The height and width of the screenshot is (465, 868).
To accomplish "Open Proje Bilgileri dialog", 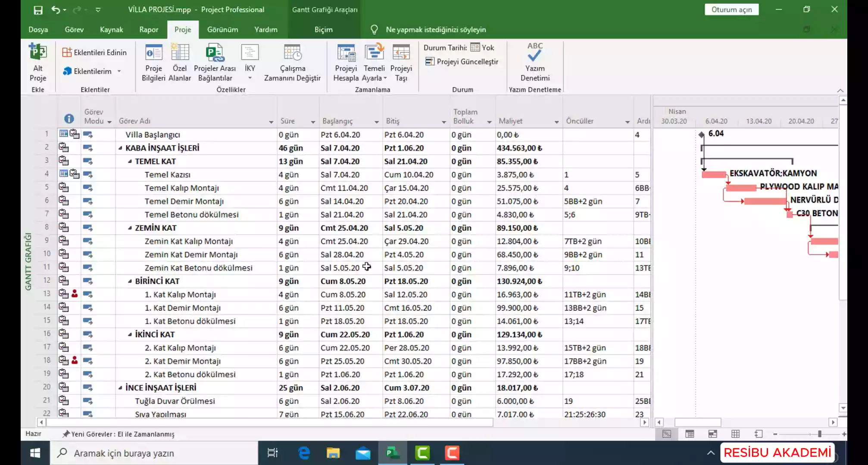I will tap(153, 62).
